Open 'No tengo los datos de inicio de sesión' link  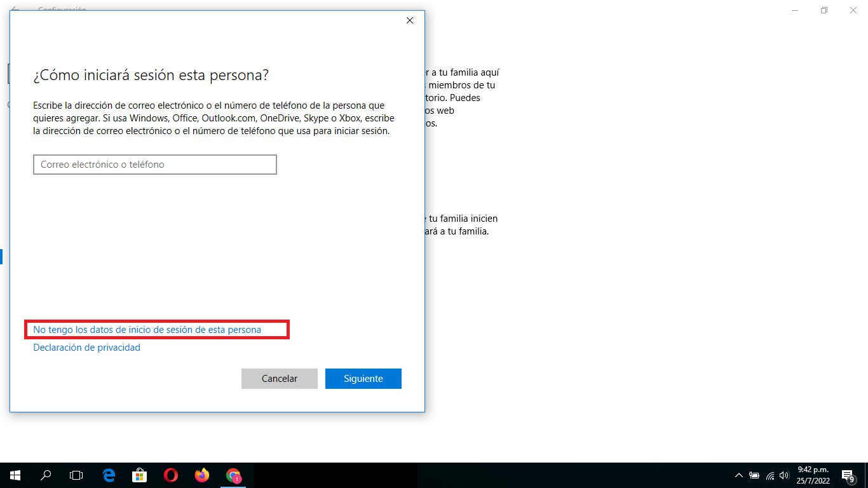[x=147, y=330]
